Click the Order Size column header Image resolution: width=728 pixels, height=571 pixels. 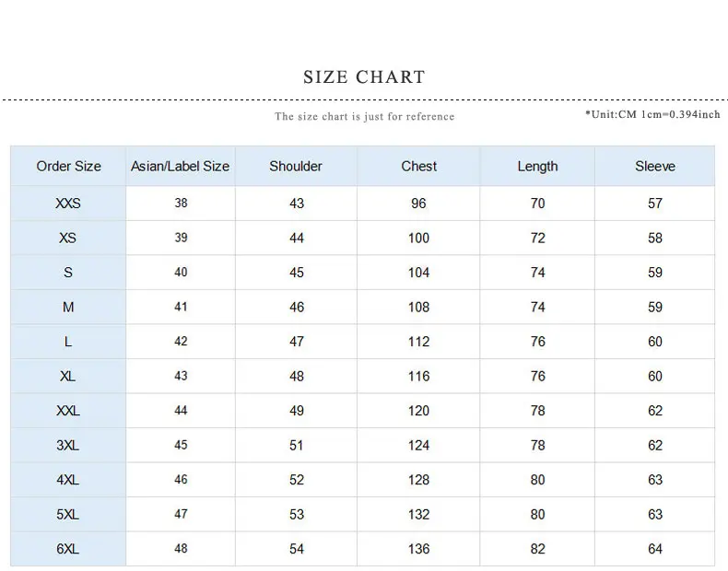[68, 166]
